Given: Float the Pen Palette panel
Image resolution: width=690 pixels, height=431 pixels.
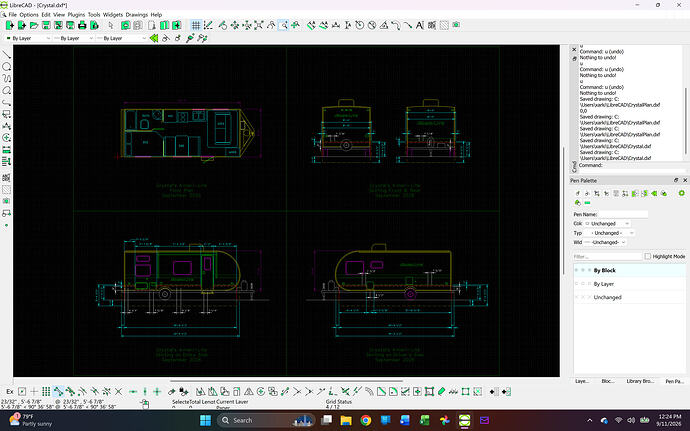Looking at the screenshot, I should coord(676,181).
